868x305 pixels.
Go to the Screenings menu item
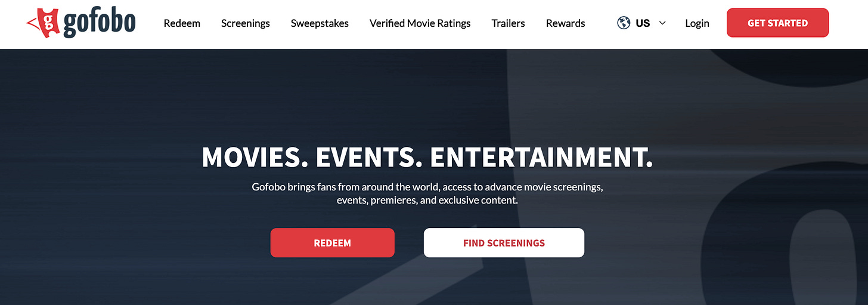[246, 23]
